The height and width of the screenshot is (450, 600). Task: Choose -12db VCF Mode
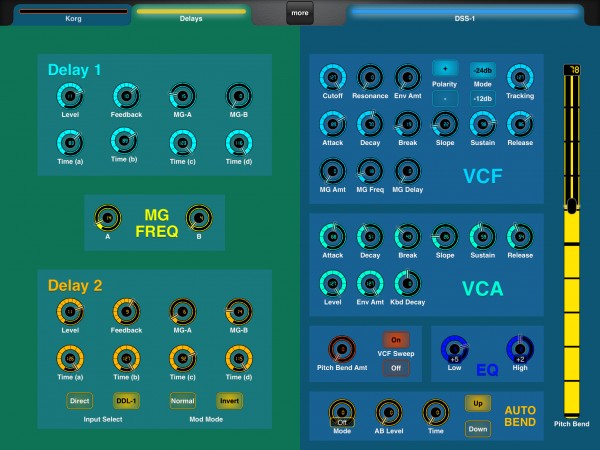[483, 98]
